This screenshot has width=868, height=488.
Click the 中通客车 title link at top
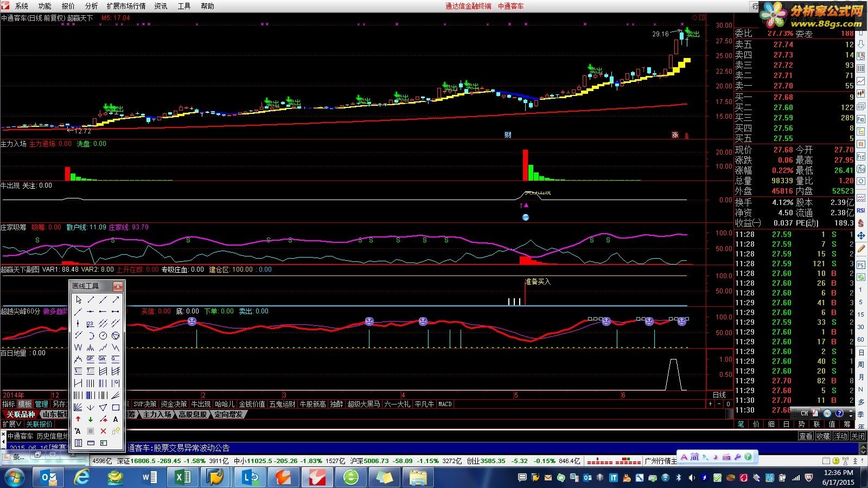pyautogui.click(x=511, y=6)
